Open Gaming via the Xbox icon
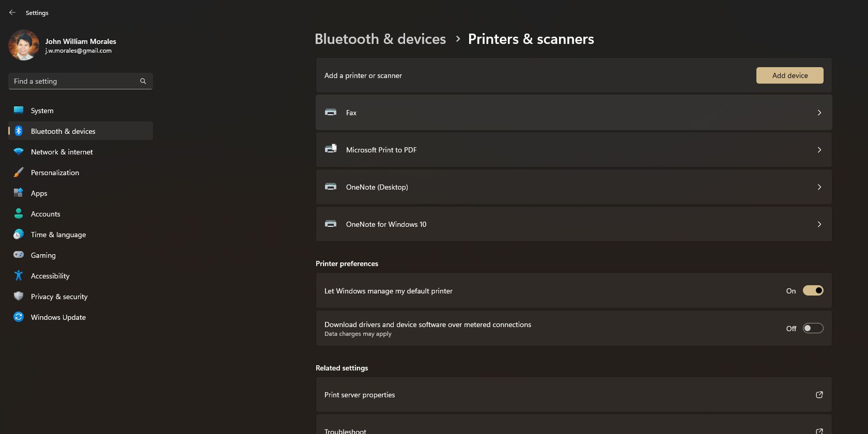 (19, 255)
